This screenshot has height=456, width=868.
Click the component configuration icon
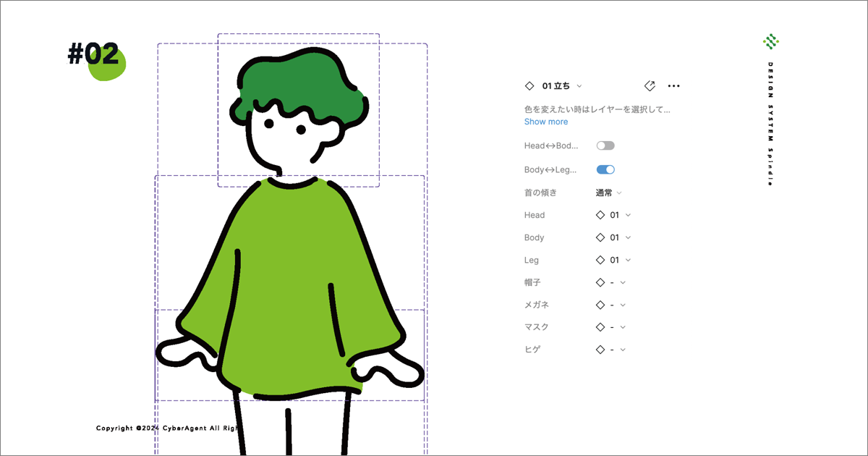tap(650, 85)
